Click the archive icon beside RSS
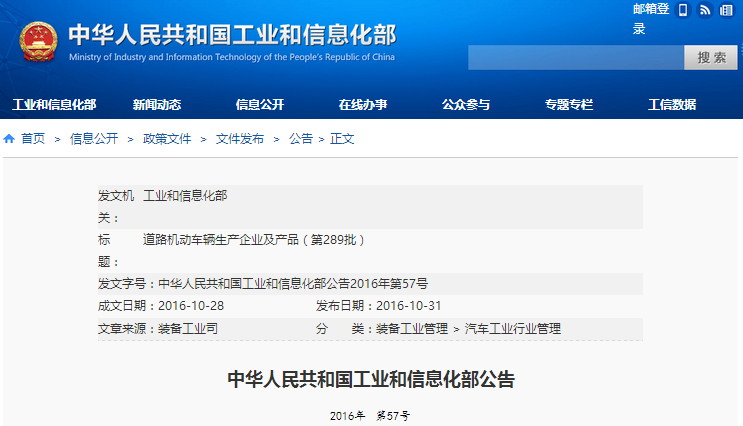This screenshot has height=426, width=743. click(x=726, y=10)
